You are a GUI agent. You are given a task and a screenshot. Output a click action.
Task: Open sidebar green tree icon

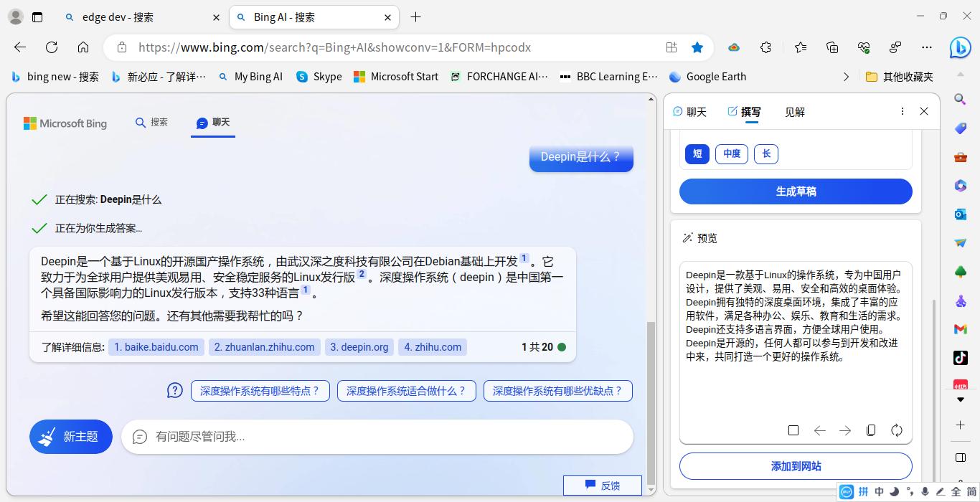[x=961, y=272]
